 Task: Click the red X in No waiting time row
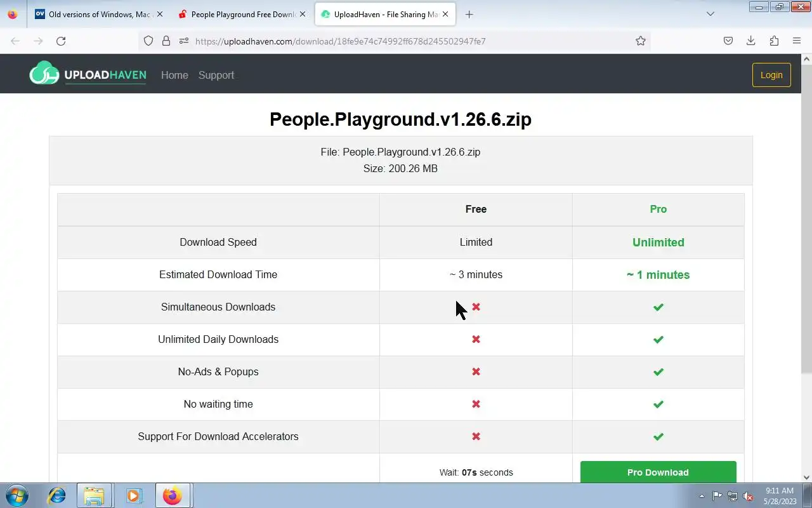(476, 404)
